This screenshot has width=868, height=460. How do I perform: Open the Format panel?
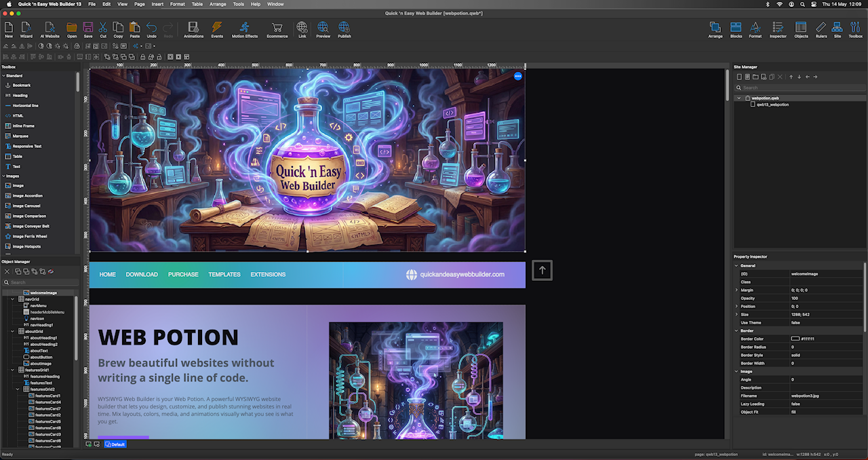coord(755,29)
